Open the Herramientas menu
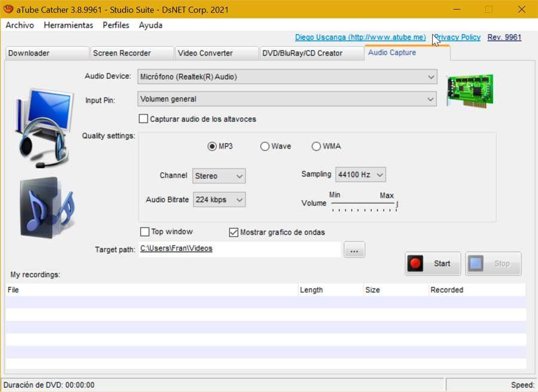538x392 pixels. pos(68,25)
